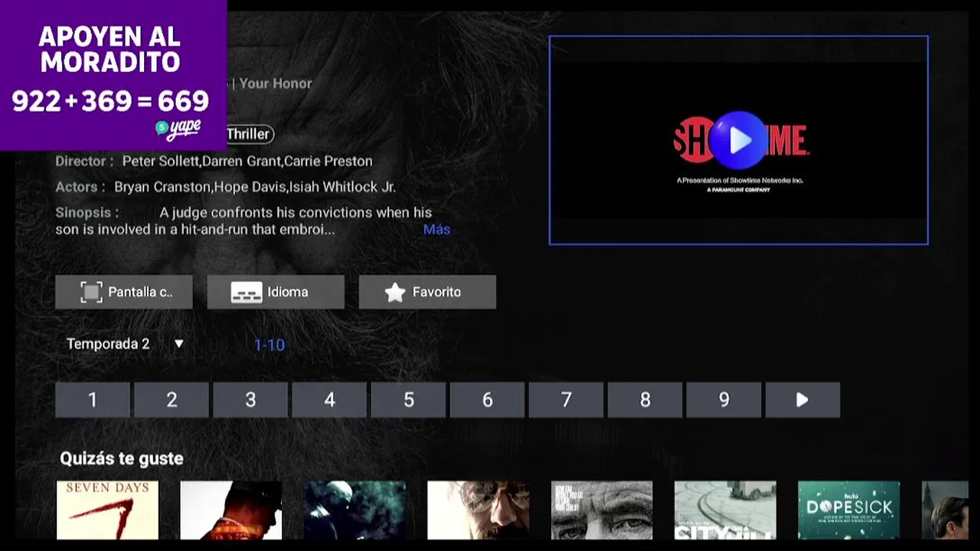Open the dark teal poster thumbnail
Image resolution: width=980 pixels, height=551 pixels.
pyautogui.click(x=354, y=510)
